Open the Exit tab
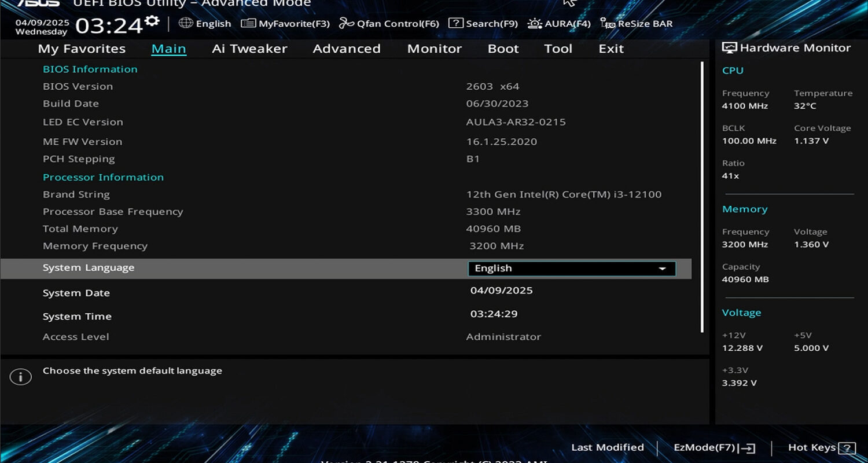Viewport: 868px width, 463px height. click(611, 49)
